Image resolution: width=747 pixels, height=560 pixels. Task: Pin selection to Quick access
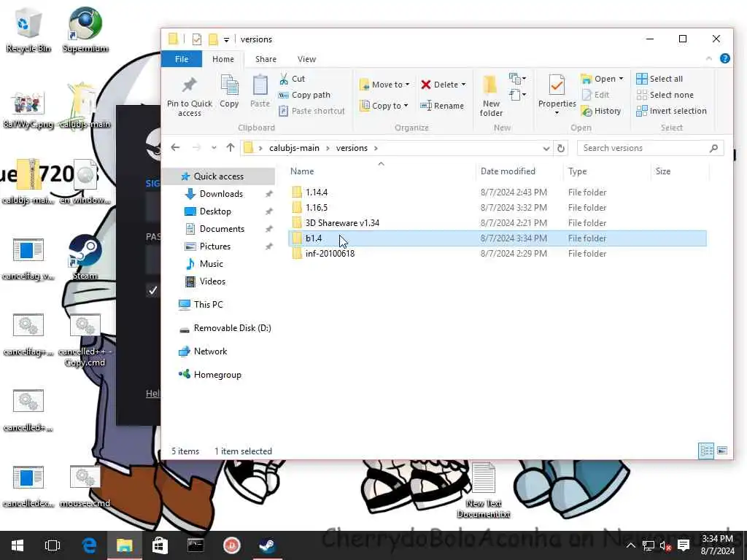189,96
